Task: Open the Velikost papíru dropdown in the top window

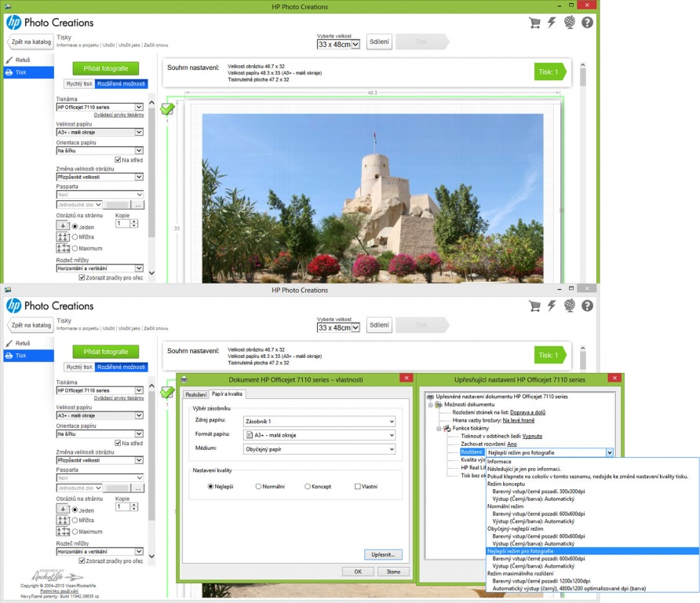Action: tap(100, 132)
